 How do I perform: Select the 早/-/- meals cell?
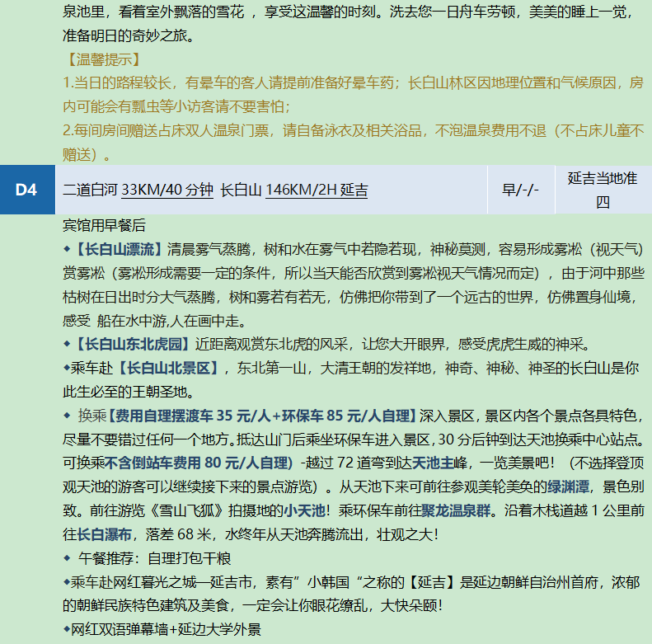(520, 190)
